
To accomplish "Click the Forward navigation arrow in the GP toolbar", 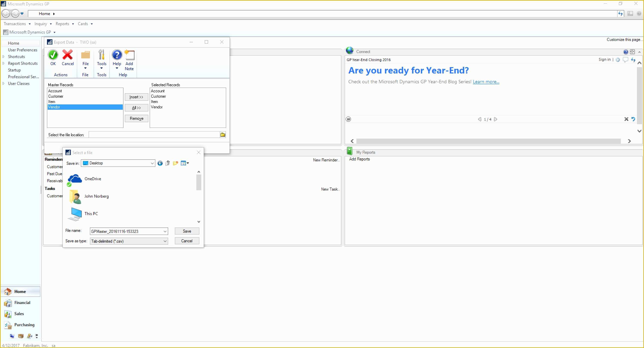I will [x=15, y=14].
